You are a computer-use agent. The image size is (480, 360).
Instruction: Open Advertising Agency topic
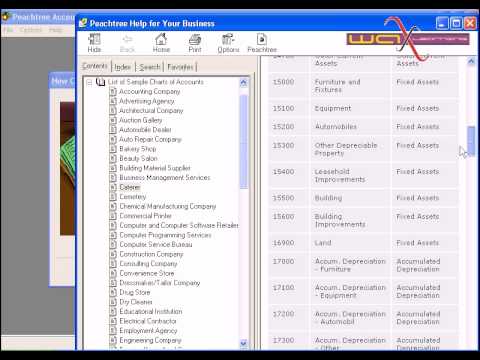147,101
